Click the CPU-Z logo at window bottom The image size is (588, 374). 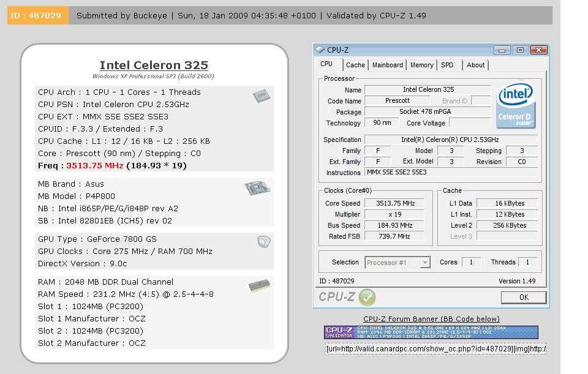click(336, 297)
